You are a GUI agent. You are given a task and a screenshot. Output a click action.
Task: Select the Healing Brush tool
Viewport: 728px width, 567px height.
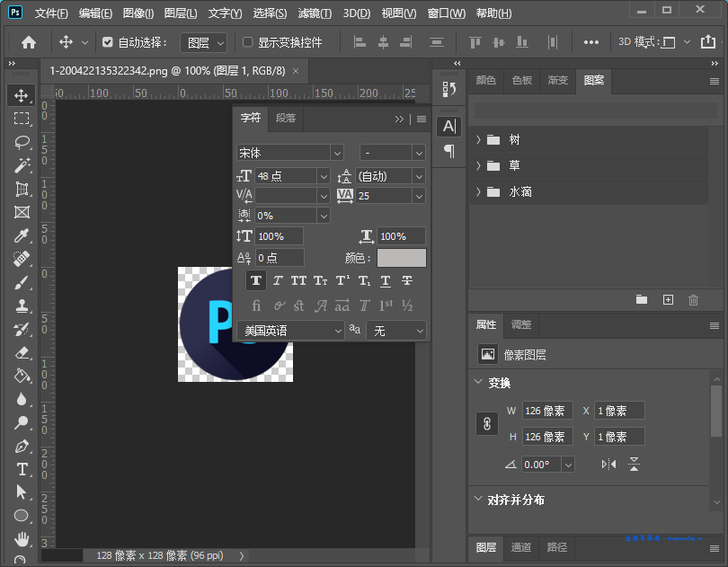point(21,259)
